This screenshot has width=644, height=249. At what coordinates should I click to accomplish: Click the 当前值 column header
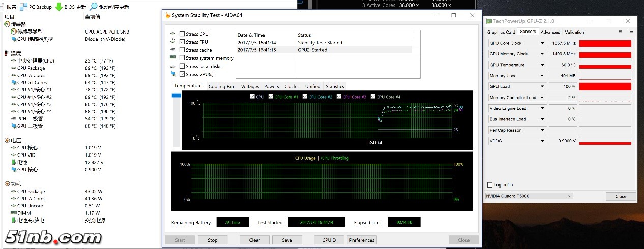coord(92,17)
